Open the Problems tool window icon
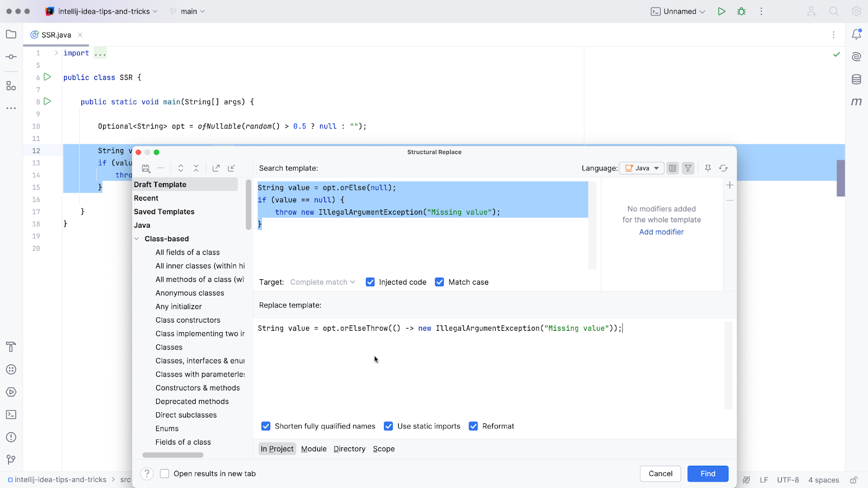This screenshot has width=868, height=488. click(x=11, y=438)
